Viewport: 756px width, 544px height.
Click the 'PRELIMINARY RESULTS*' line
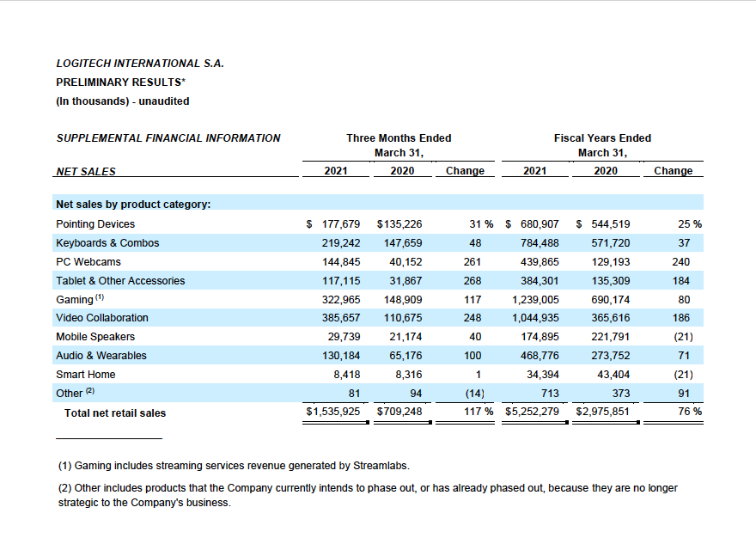(x=120, y=83)
